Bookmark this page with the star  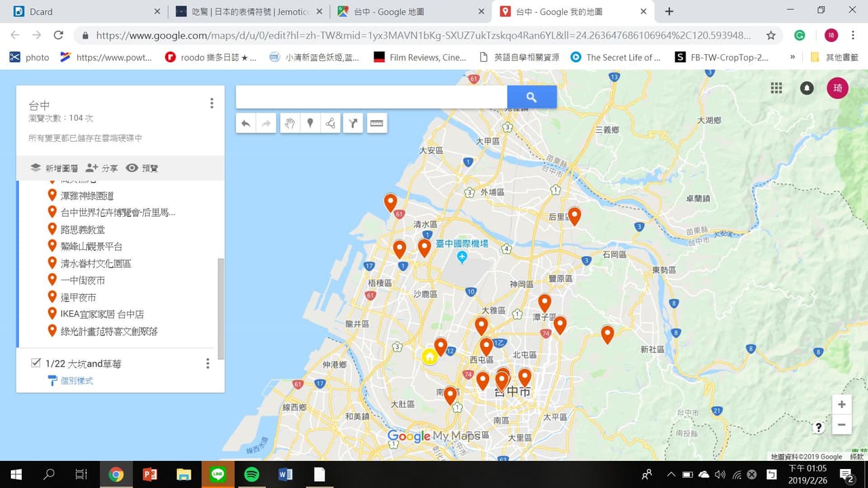click(771, 35)
